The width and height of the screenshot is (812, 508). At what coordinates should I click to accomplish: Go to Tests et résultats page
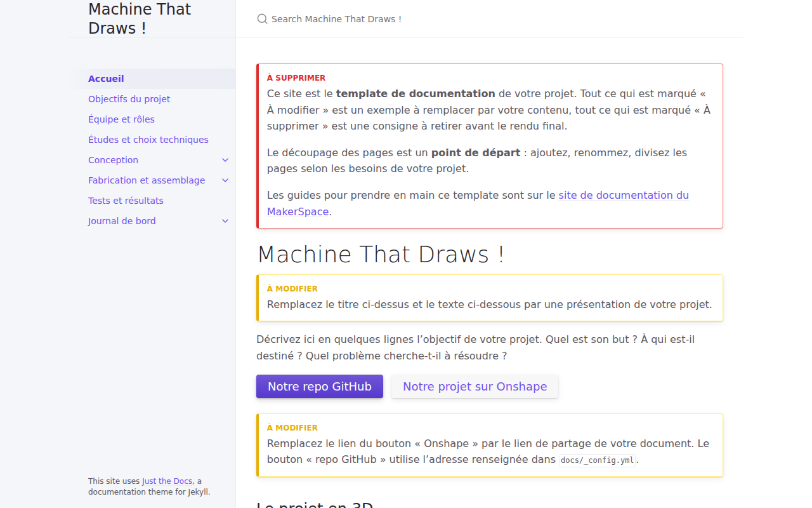pyautogui.click(x=152, y=201)
